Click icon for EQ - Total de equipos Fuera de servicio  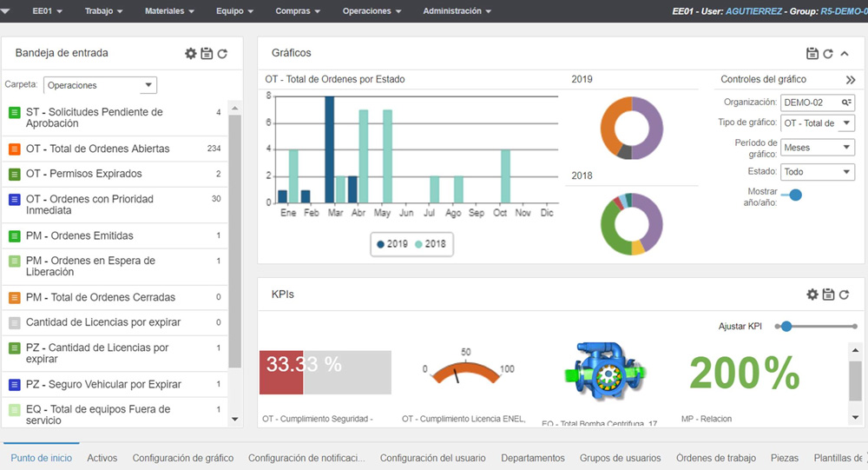(15, 410)
